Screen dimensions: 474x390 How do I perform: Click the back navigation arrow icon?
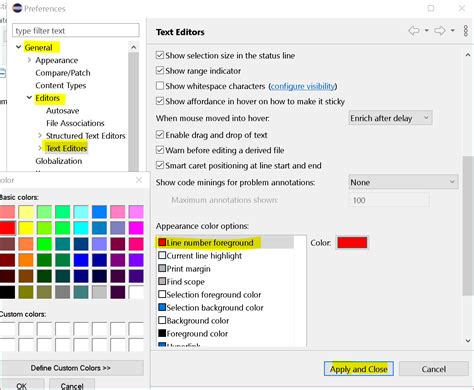coord(414,31)
